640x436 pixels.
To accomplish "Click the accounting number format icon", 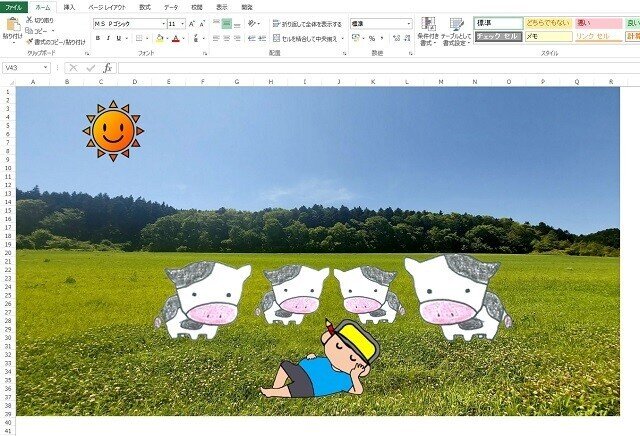I will point(356,38).
